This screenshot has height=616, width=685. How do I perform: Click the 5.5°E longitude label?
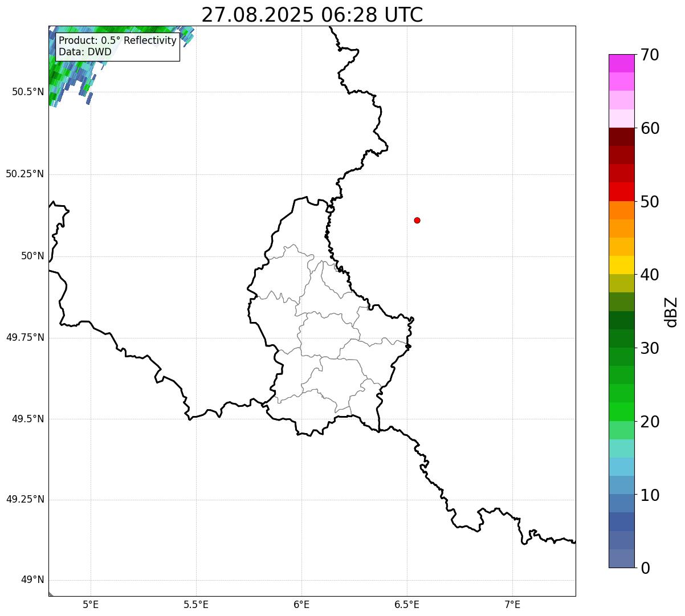(x=196, y=605)
